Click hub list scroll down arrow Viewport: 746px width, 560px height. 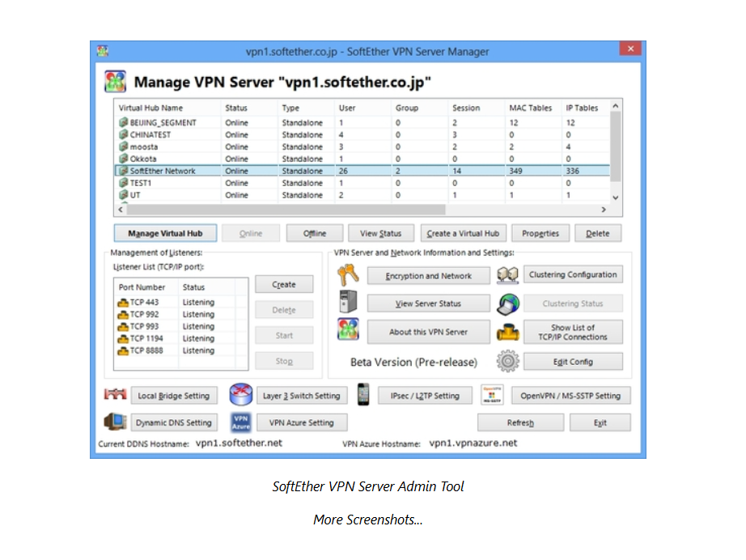point(616,197)
